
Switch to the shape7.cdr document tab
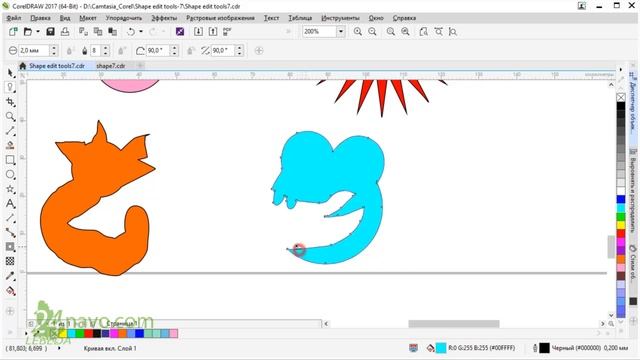[111, 66]
